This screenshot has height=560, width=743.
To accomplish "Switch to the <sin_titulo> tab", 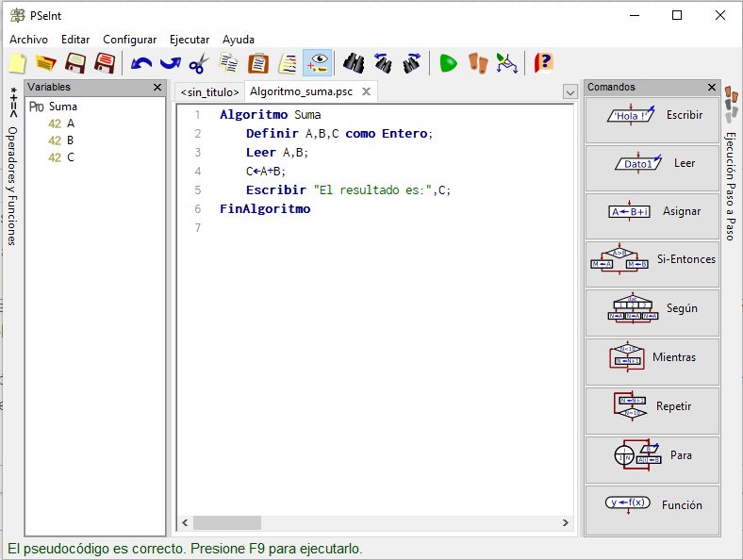I will 209,91.
